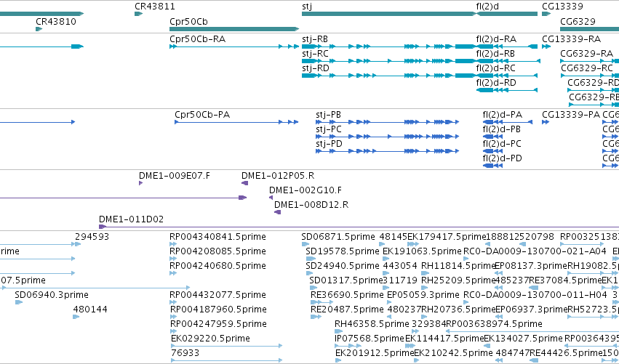The width and height of the screenshot is (619, 364).
Task: Click the Cpr50Cb-RA transcript label
Action: pos(197,39)
